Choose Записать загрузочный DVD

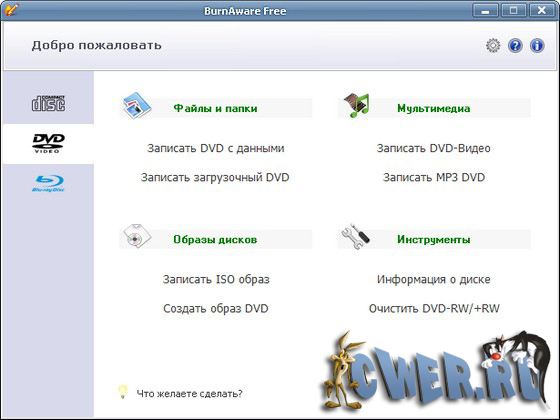[215, 178]
